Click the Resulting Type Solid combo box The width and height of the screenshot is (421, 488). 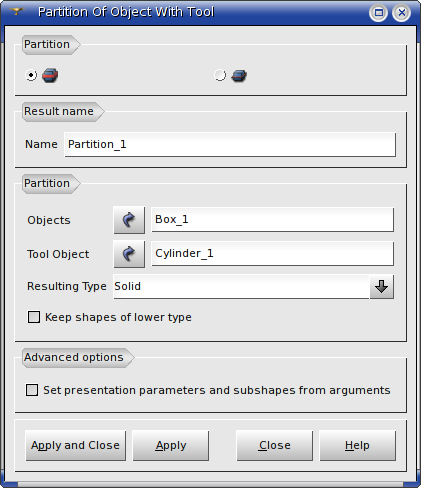253,286
